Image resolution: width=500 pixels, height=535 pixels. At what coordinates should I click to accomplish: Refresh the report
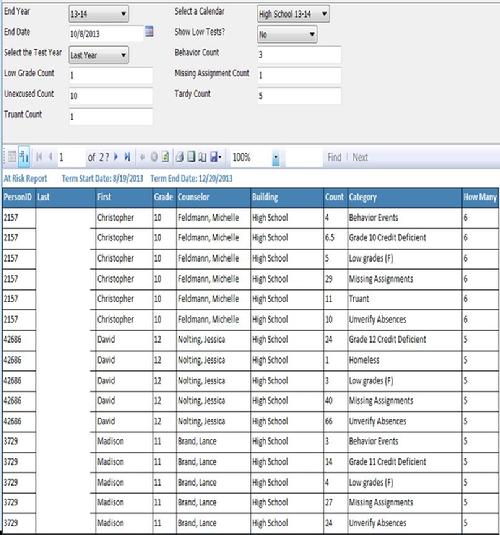pos(166,157)
